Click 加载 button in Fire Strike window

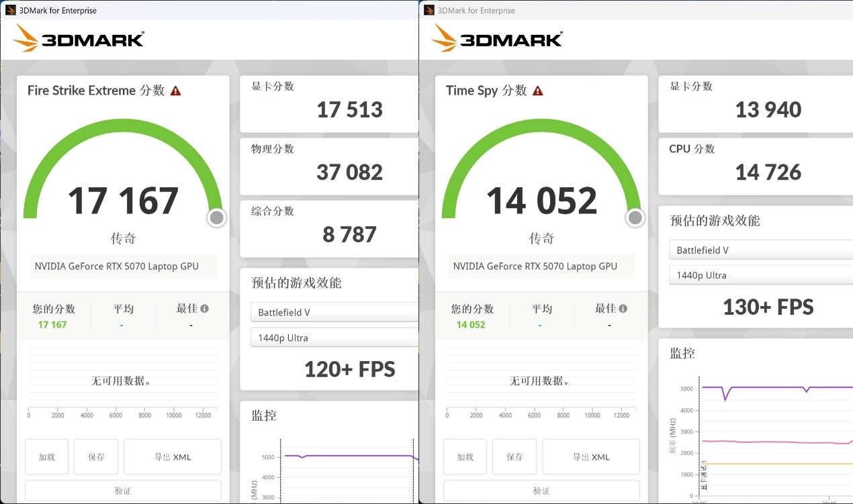tap(47, 457)
